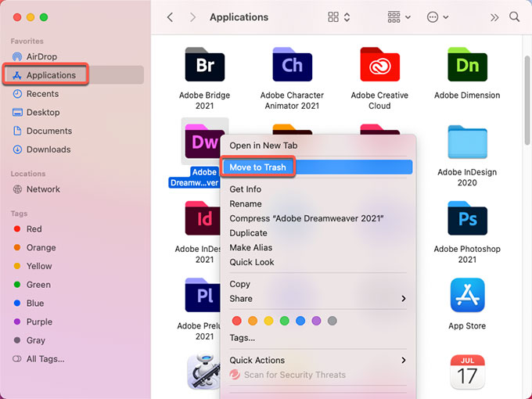This screenshot has height=399, width=532.
Task: Click the Finder search magnifier icon
Action: (514, 17)
